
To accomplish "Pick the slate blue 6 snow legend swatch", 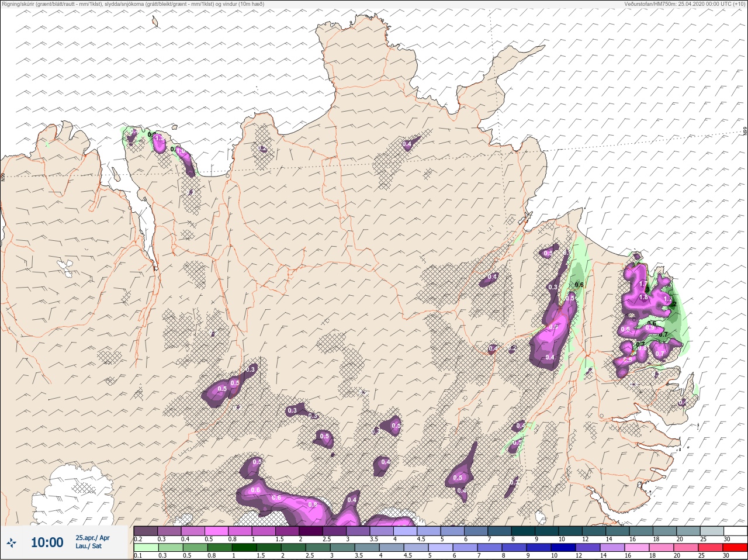I will [x=476, y=531].
